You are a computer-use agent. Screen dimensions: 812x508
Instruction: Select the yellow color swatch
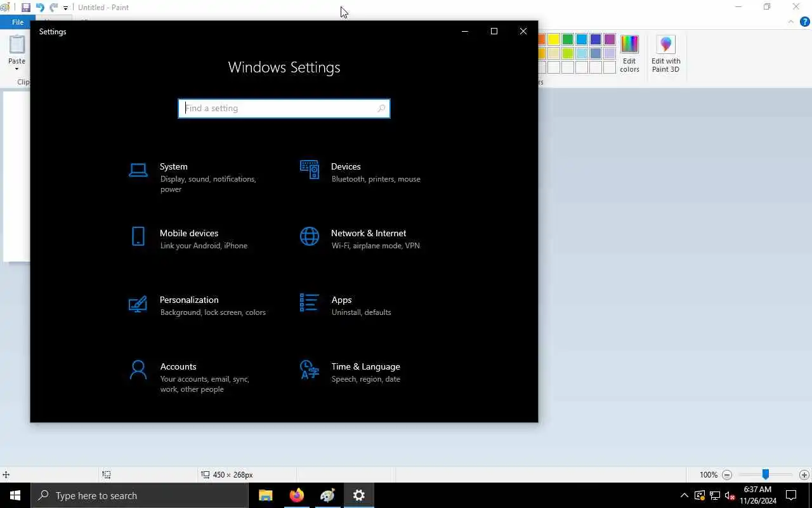tap(554, 39)
